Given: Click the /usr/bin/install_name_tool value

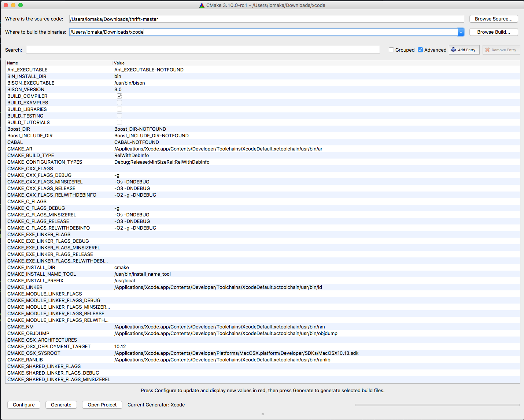Looking at the screenshot, I should (143, 274).
